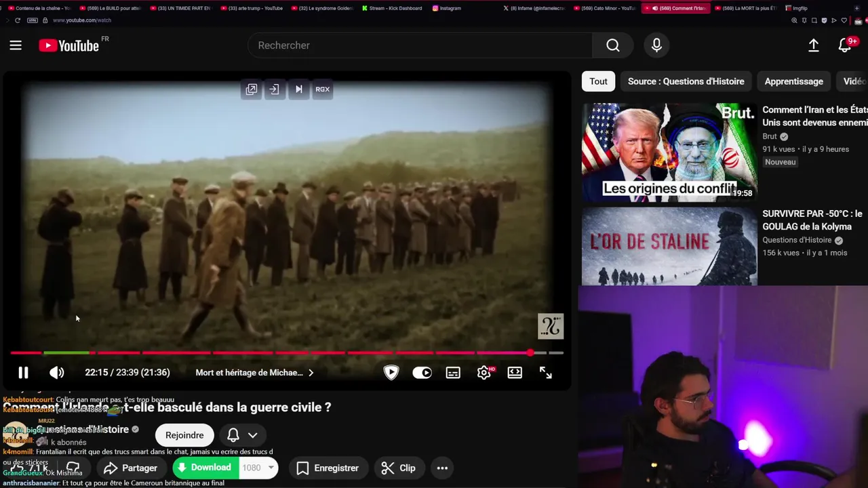This screenshot has height=488, width=868.
Task: Click the Nouveau badge on Brut video
Action: pos(780,162)
